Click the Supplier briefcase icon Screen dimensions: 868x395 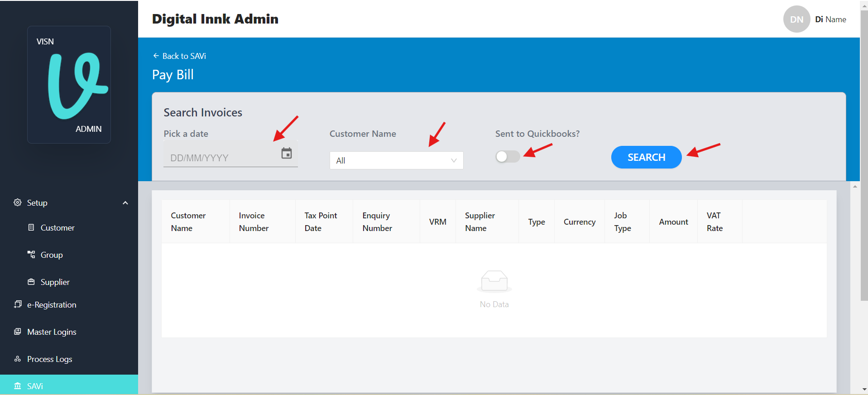(31, 282)
